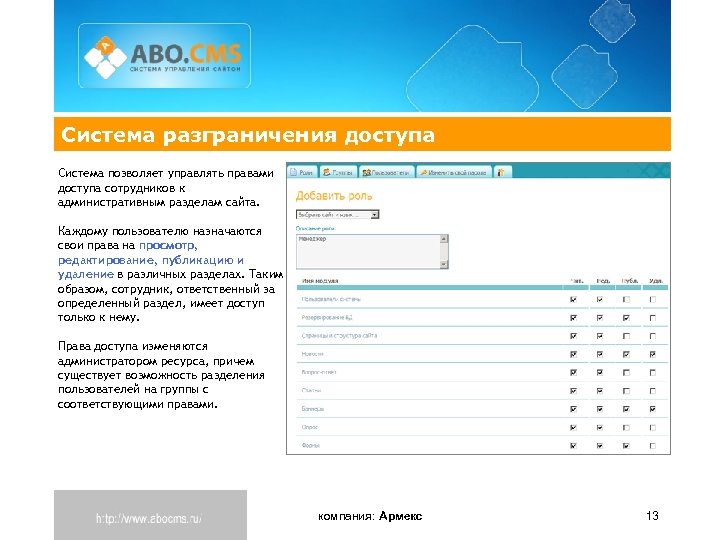Viewport: 720px width, 540px height.
Task: Enable delete permission for Формы
Action: click(x=653, y=446)
